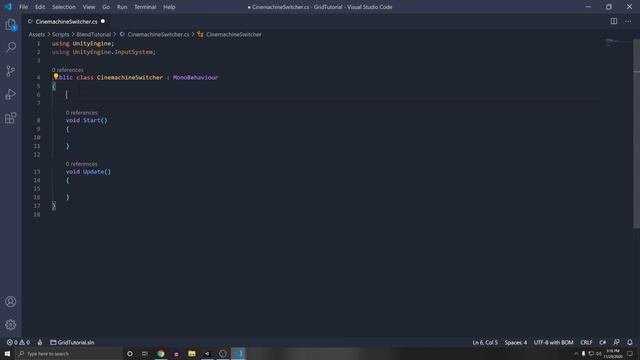This screenshot has width=640, height=360.
Task: Open the Edit menu
Action: pyautogui.click(x=40, y=7)
